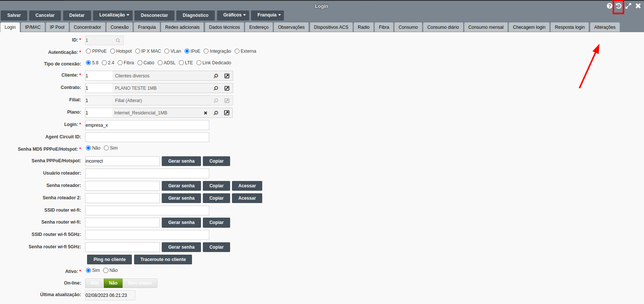
Task: Open the Dados técnicos tab
Action: click(224, 27)
